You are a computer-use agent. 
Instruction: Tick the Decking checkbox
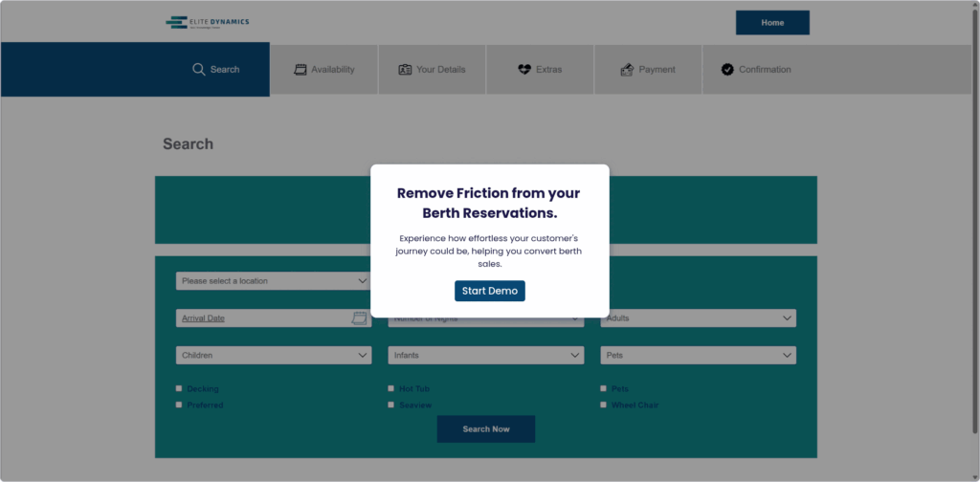tap(179, 388)
